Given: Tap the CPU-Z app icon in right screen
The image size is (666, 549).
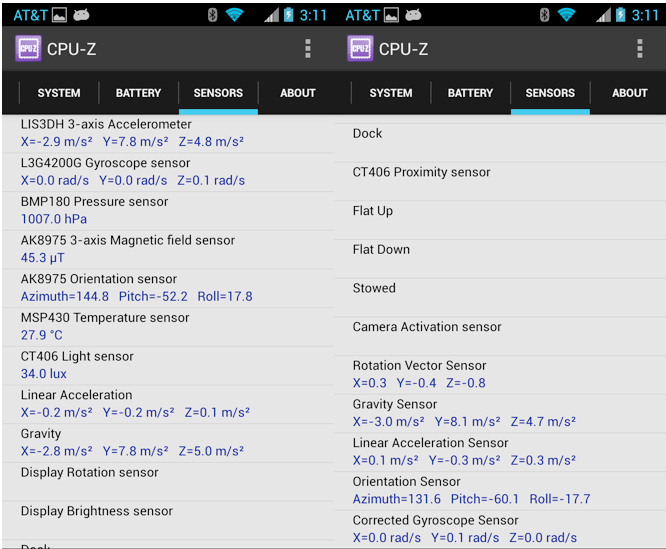Looking at the screenshot, I should pos(360,48).
